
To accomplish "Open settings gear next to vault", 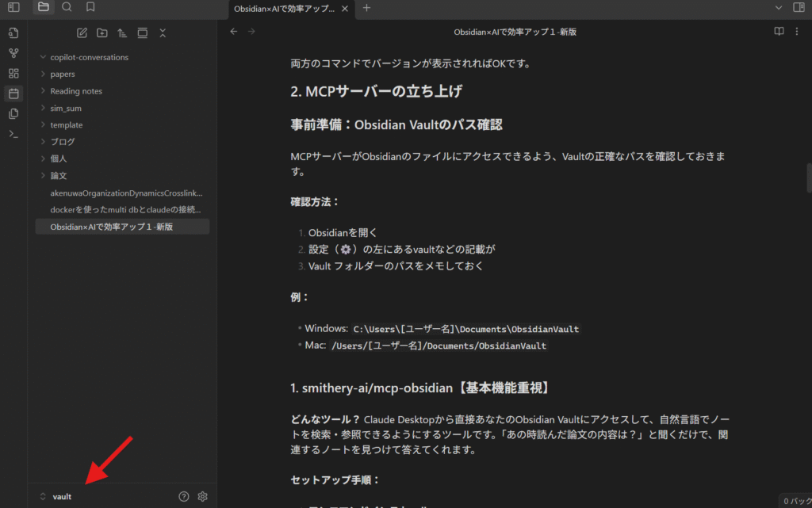I will pos(202,497).
